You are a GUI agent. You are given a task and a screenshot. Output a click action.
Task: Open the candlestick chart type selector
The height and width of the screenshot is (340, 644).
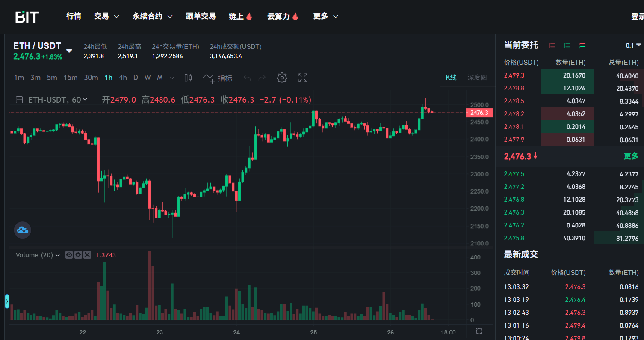[x=188, y=78]
